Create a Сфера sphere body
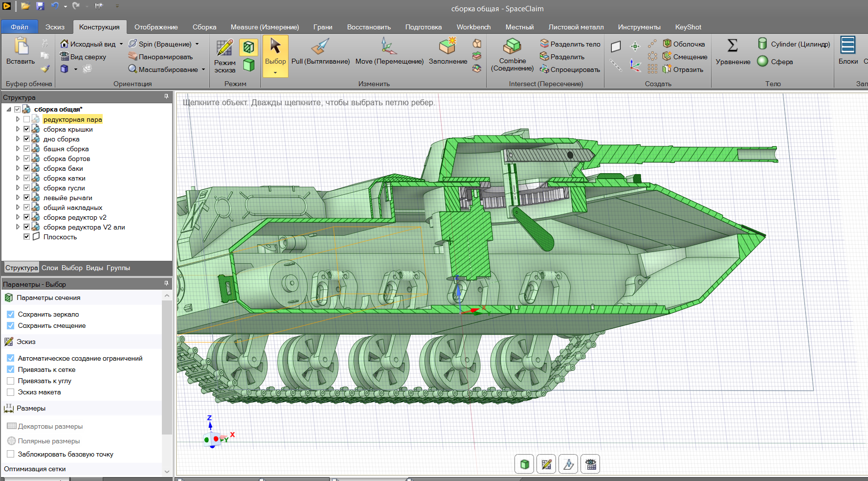 click(776, 62)
